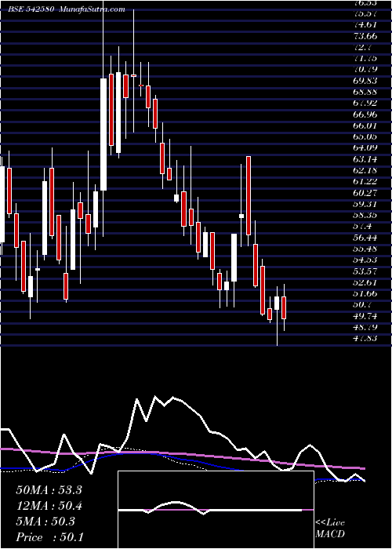Click the 53.57 price axis label
Screen dimensions: 392x549
[366, 271]
